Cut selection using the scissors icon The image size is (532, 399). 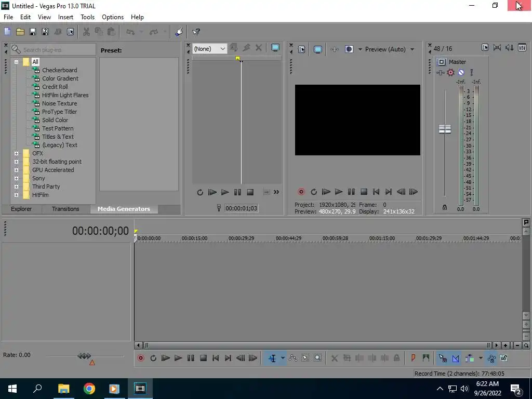pos(86,32)
